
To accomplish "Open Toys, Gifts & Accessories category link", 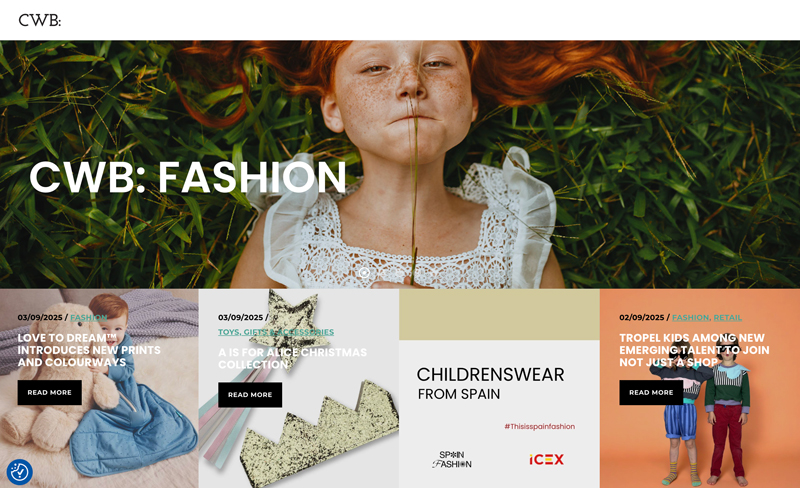I will 276,332.
